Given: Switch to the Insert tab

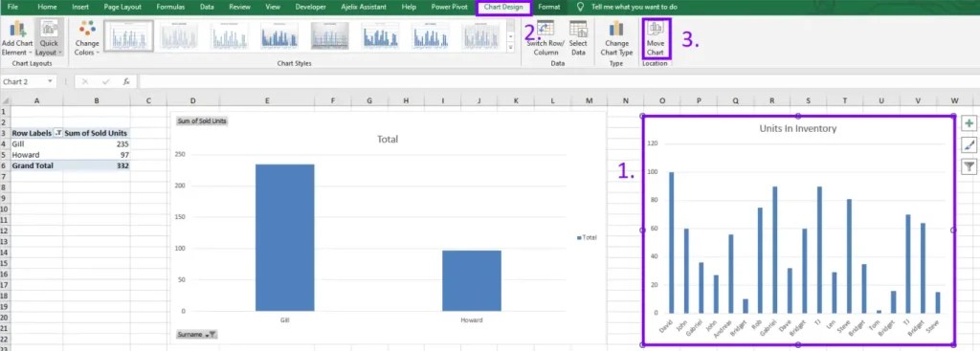Looking at the screenshot, I should [x=80, y=7].
